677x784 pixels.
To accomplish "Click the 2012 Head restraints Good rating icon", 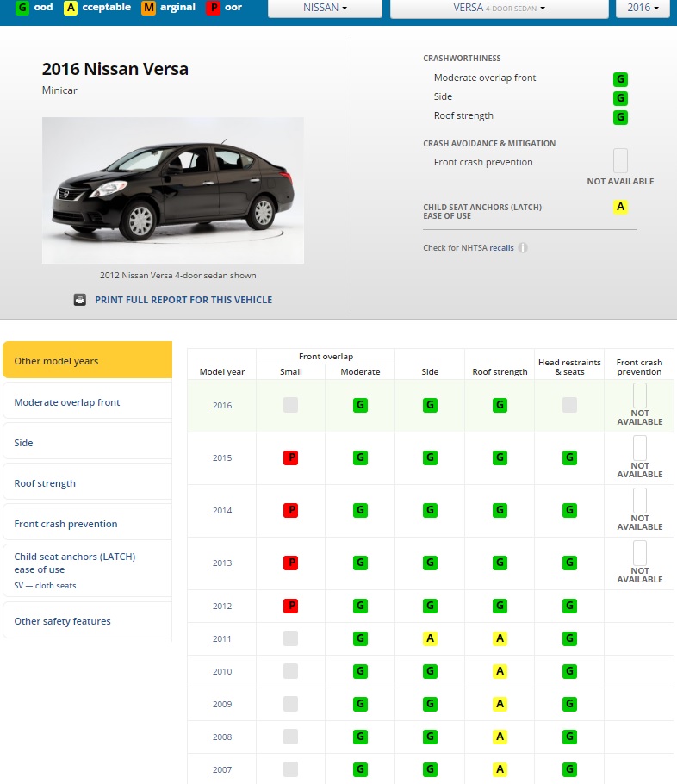I will click(569, 606).
